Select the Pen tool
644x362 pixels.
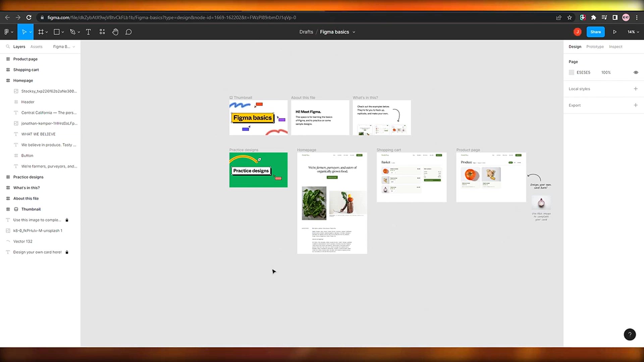[x=72, y=32]
